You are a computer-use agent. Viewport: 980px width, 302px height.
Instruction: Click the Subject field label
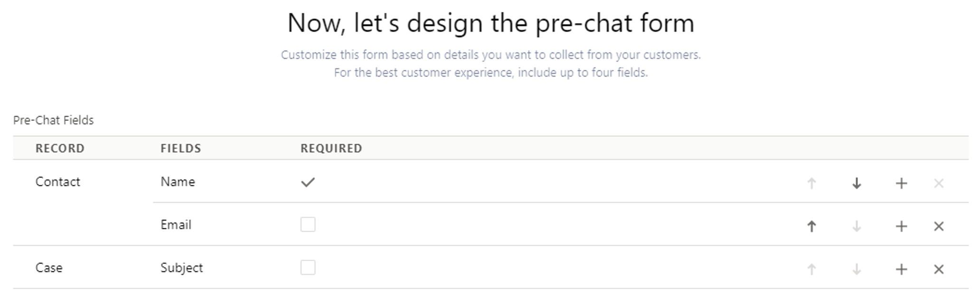tap(181, 268)
